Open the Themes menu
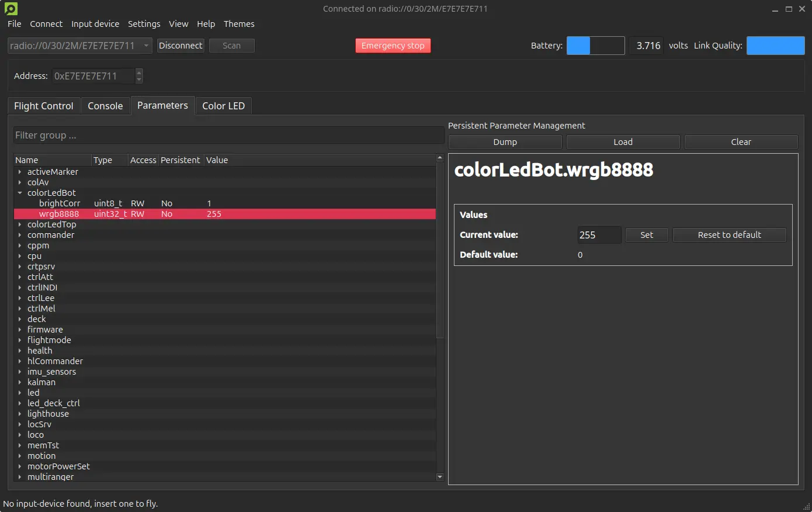Image resolution: width=812 pixels, height=512 pixels. pyautogui.click(x=238, y=24)
